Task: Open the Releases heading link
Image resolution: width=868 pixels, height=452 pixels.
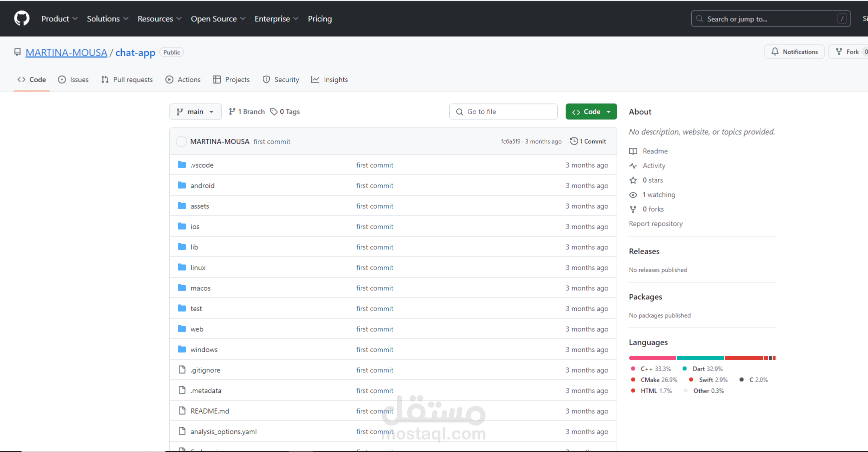Action: click(644, 251)
